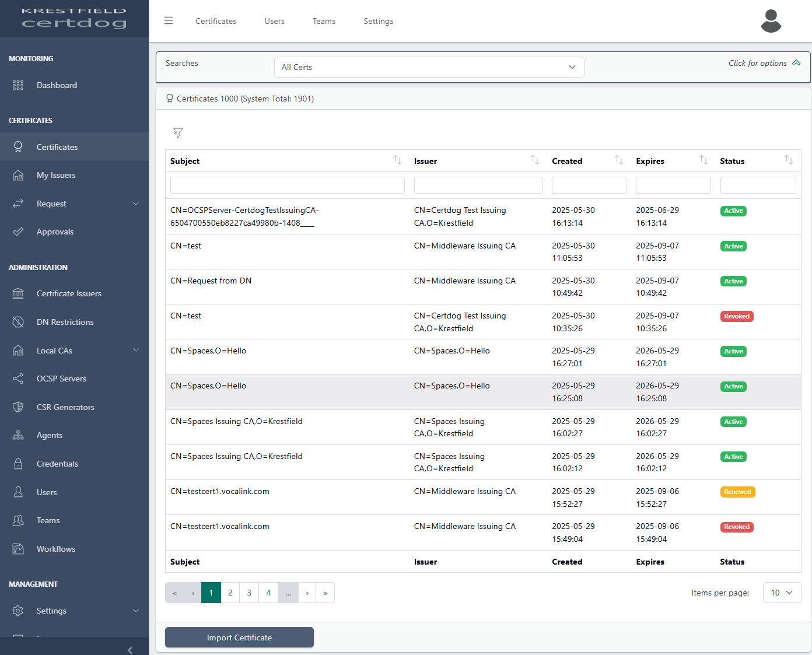The width and height of the screenshot is (812, 655).
Task: Sort table by Status column arrows
Action: pyautogui.click(x=789, y=160)
